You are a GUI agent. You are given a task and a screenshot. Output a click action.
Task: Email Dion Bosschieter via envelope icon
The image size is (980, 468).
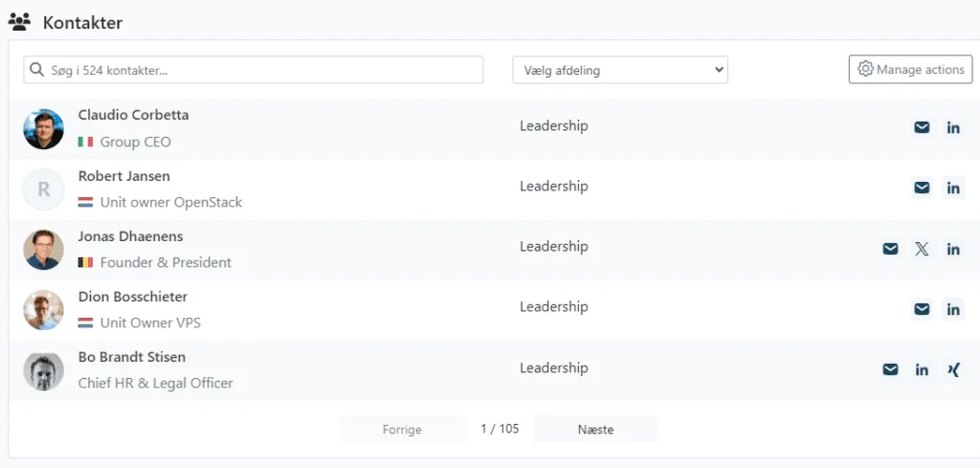[x=922, y=309]
